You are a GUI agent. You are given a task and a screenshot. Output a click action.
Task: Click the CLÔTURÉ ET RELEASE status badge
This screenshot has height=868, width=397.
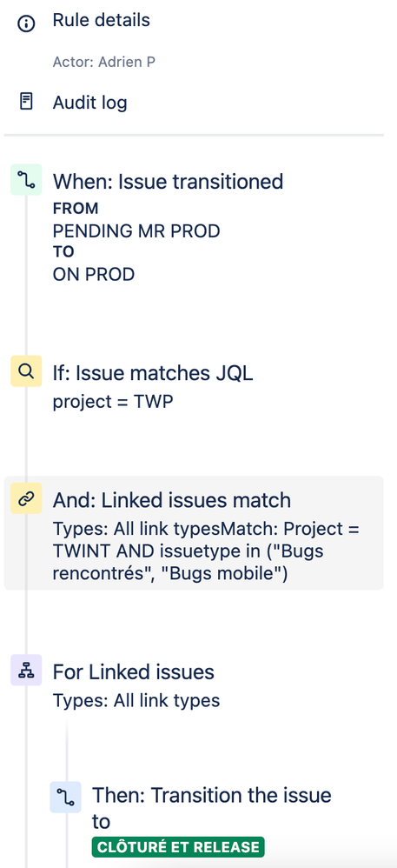point(178,847)
